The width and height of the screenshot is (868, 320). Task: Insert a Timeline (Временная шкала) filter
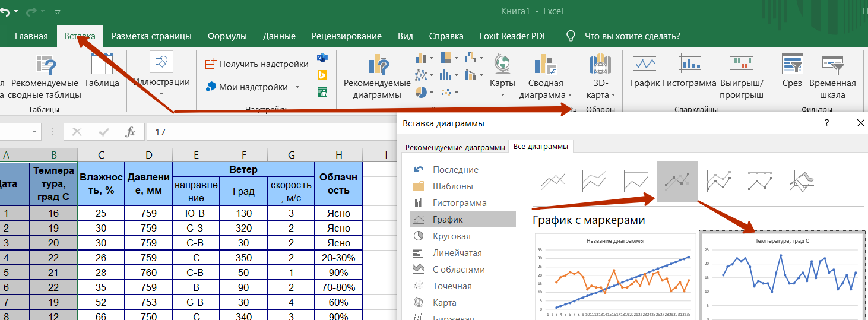[x=832, y=77]
